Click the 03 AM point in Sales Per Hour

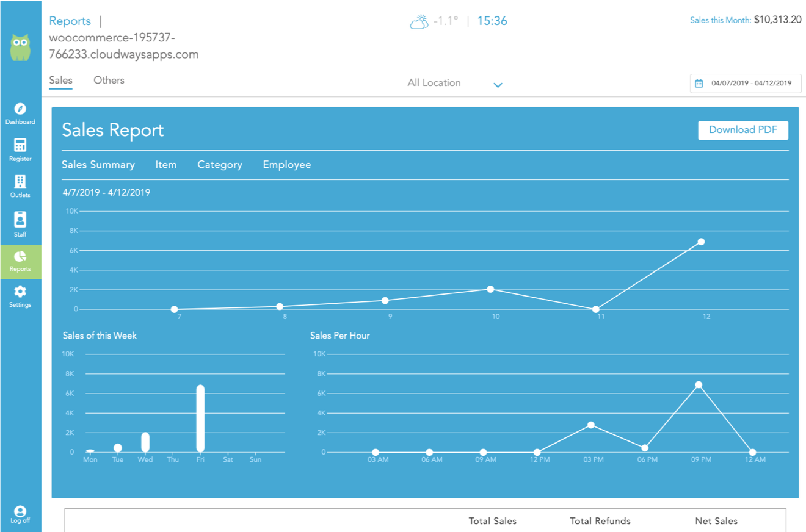click(x=376, y=453)
